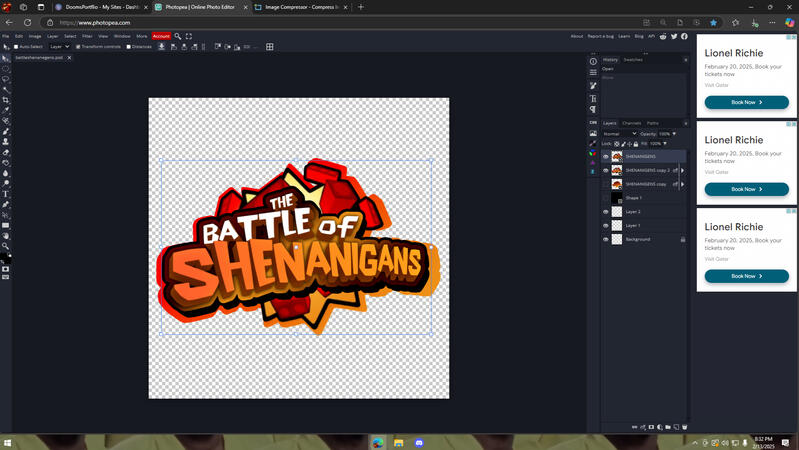Open the File menu

(6, 36)
